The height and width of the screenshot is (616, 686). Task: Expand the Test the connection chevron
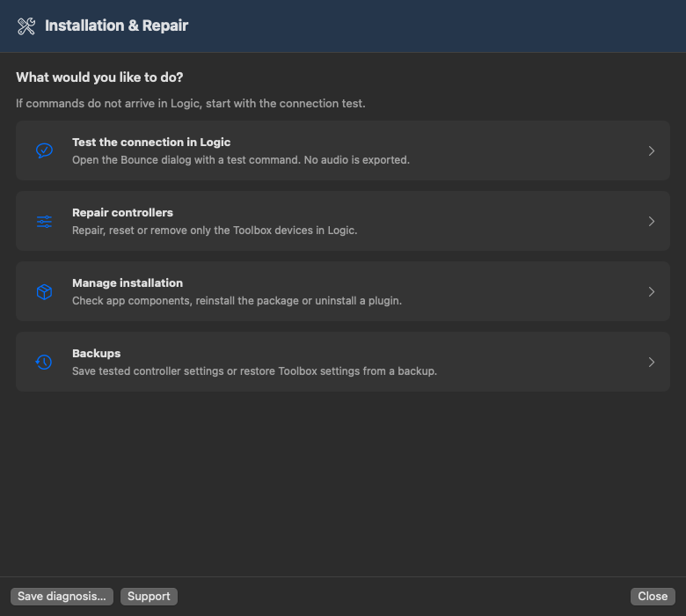point(652,151)
